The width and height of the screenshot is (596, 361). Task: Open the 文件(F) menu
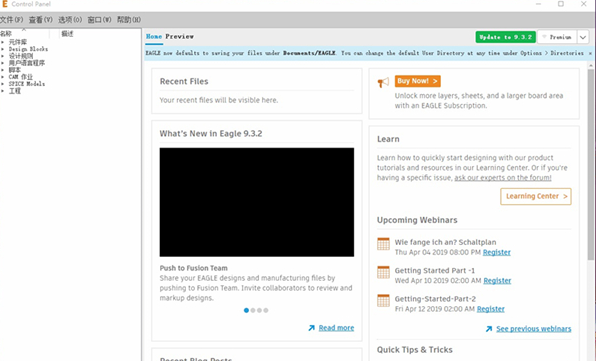coord(11,20)
